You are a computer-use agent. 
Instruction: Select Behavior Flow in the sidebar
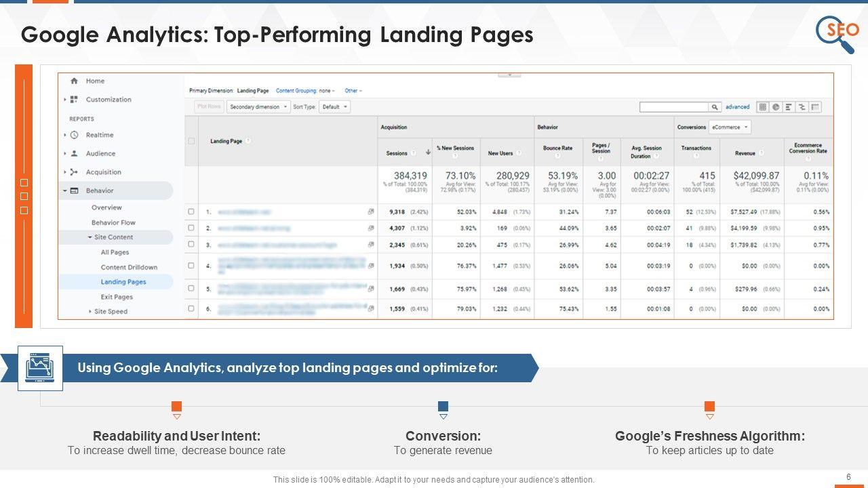pos(113,222)
